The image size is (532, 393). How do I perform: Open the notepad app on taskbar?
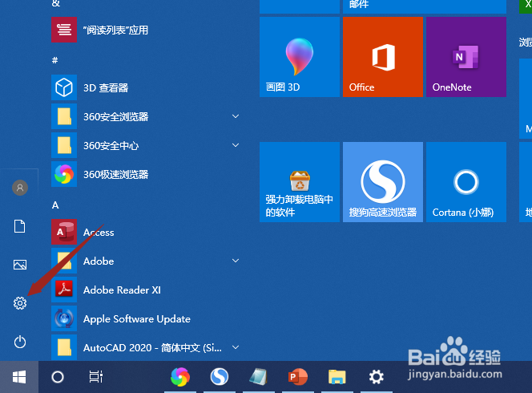(x=259, y=377)
